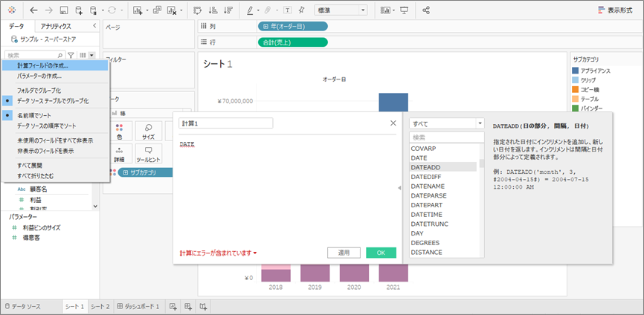Click the 適用 apply button
The image size is (644, 315).
(x=344, y=253)
